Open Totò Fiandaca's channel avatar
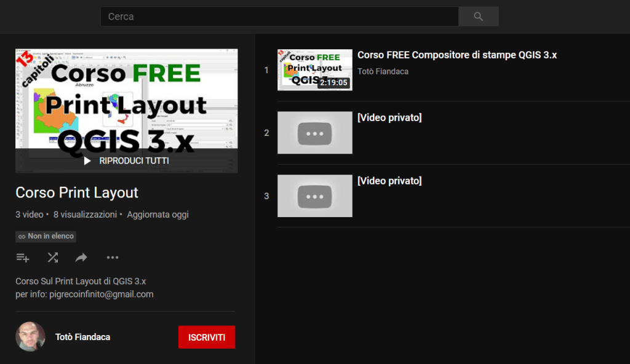 tap(30, 337)
